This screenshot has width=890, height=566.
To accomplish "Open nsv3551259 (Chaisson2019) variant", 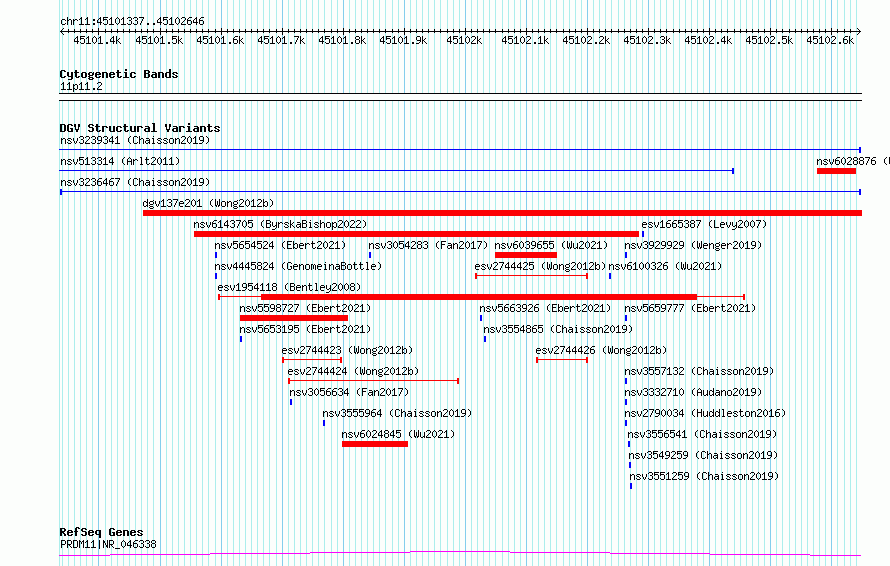I will pyautogui.click(x=704, y=476).
